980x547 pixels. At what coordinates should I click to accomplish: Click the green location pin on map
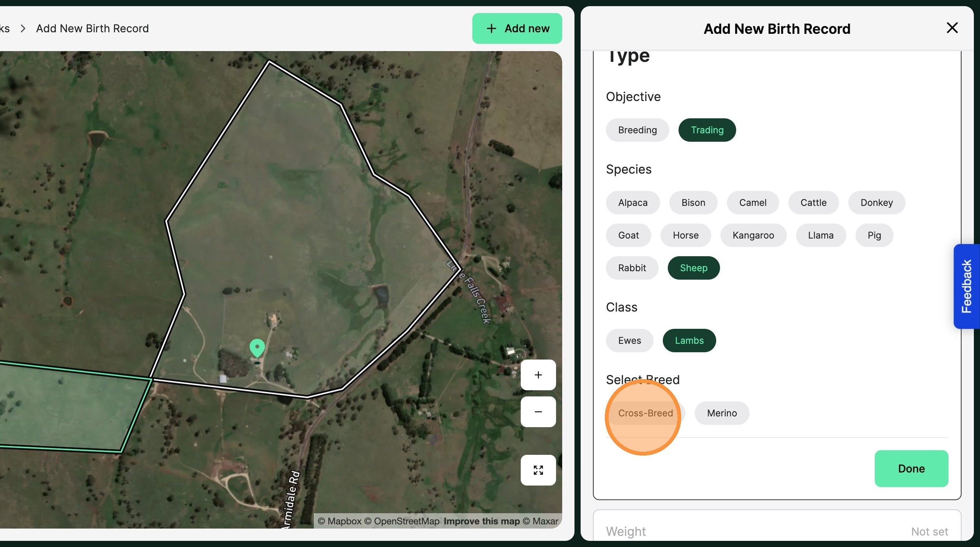257,347
